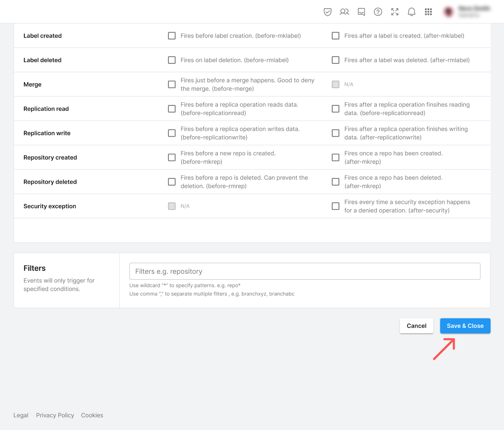
Task: Click the Cancel button
Action: pos(416,326)
